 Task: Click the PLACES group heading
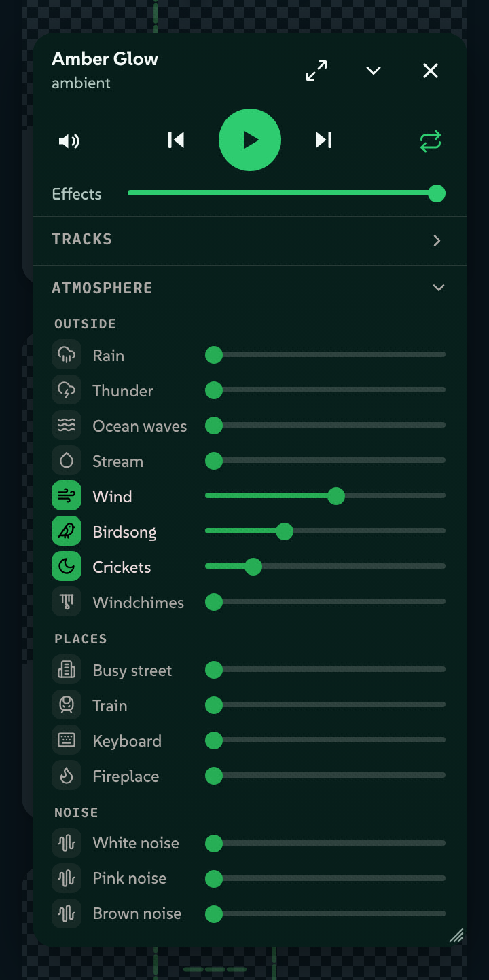tap(81, 639)
